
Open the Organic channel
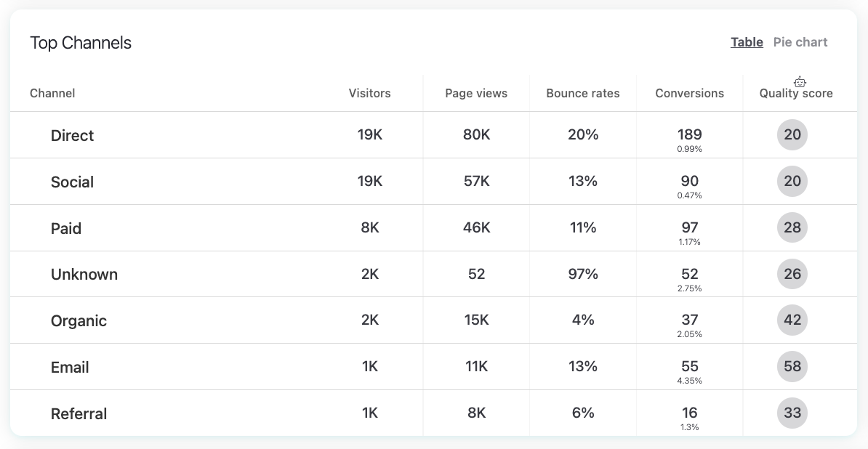click(79, 321)
